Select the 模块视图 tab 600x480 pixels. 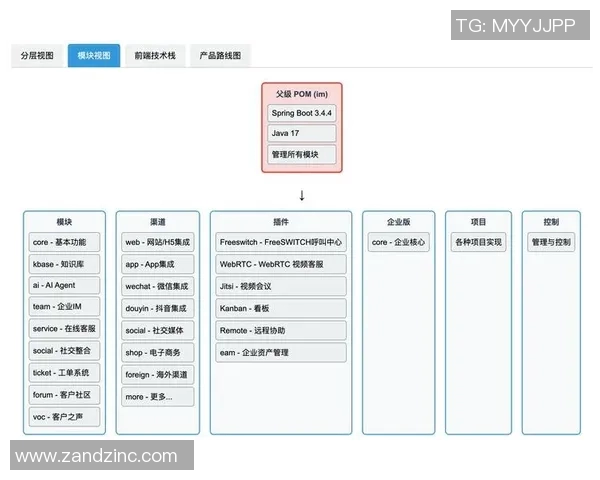(94, 56)
